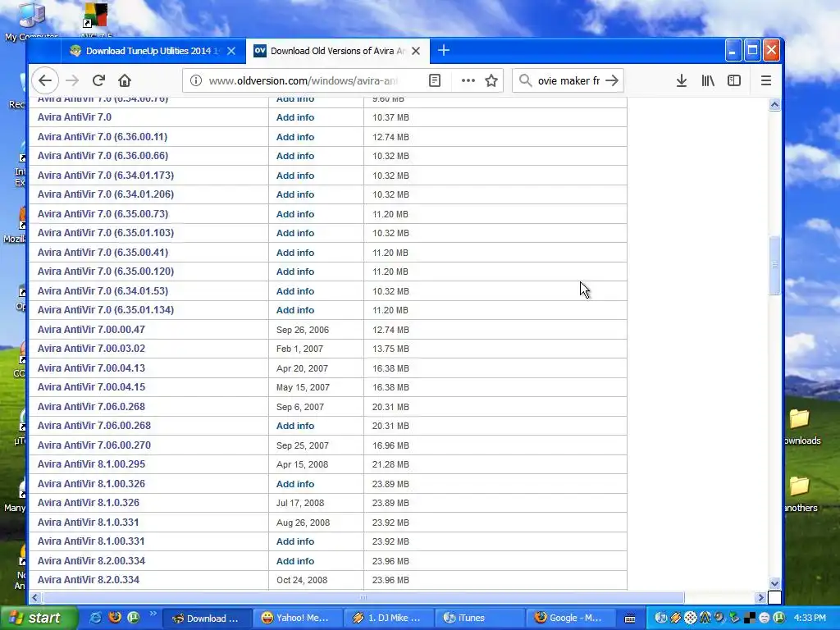Viewport: 840px width, 630px height.
Task: Select the Download Old Versions of Avira tab
Action: point(337,51)
